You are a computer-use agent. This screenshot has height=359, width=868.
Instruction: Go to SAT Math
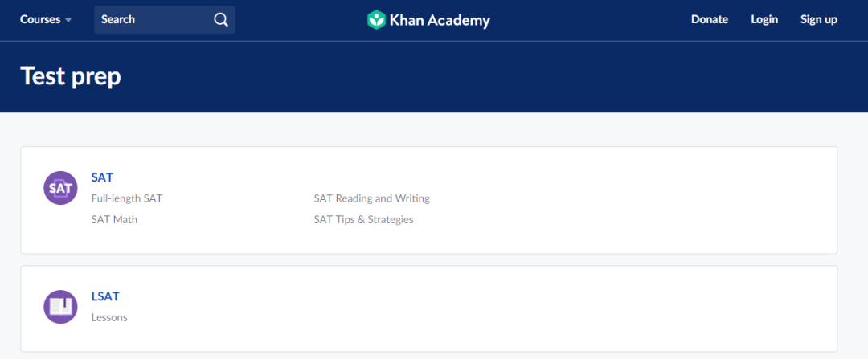tap(114, 219)
